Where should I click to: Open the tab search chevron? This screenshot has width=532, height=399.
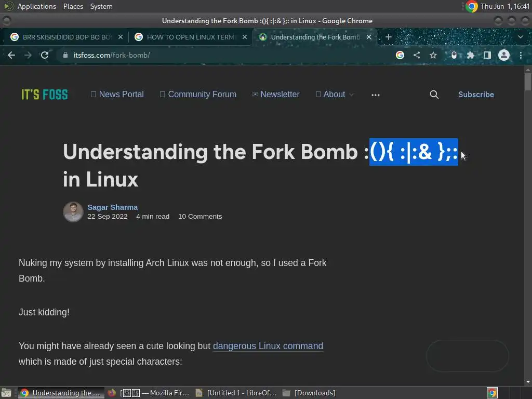pyautogui.click(x=521, y=37)
